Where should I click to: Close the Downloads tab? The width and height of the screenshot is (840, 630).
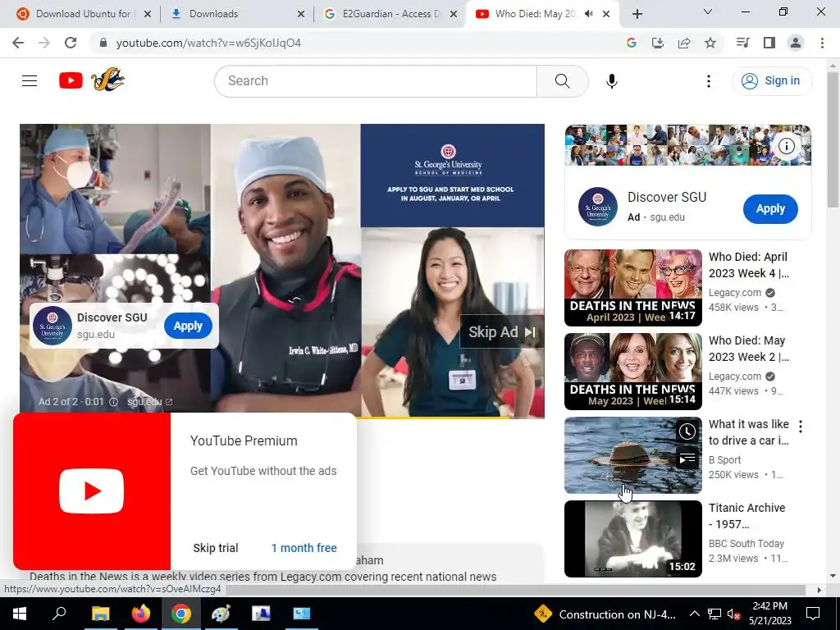pos(301,14)
